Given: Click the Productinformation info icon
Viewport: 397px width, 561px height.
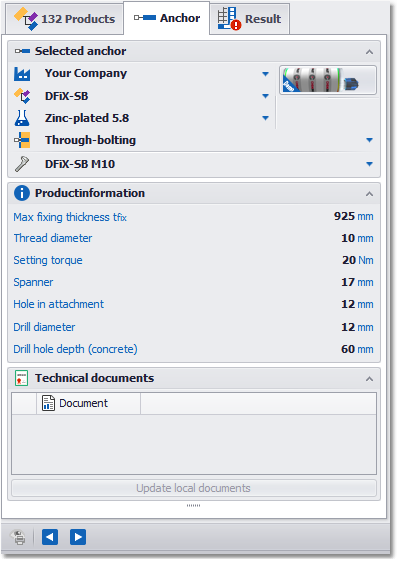Looking at the screenshot, I should pos(22,193).
